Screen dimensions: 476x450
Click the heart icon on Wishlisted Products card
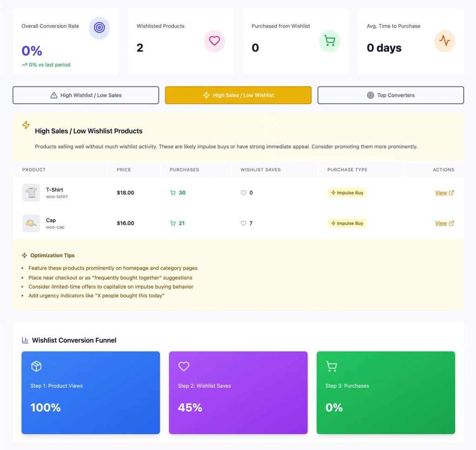214,41
